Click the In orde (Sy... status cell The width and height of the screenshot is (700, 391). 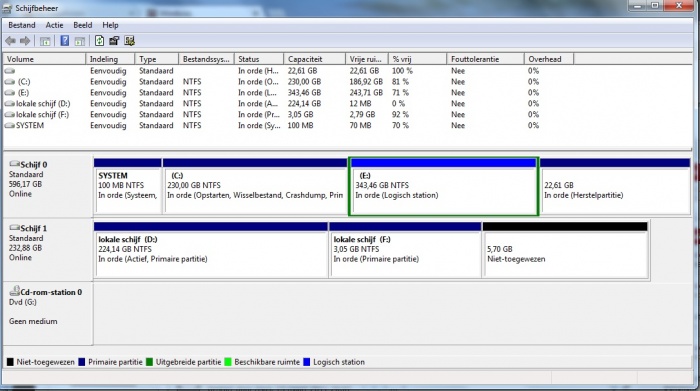coord(259,125)
